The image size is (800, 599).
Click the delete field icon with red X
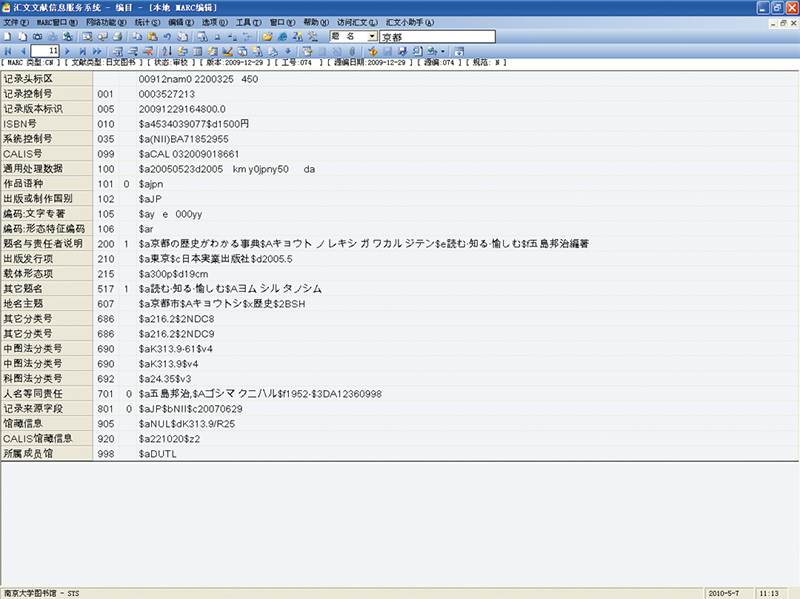pos(148,51)
